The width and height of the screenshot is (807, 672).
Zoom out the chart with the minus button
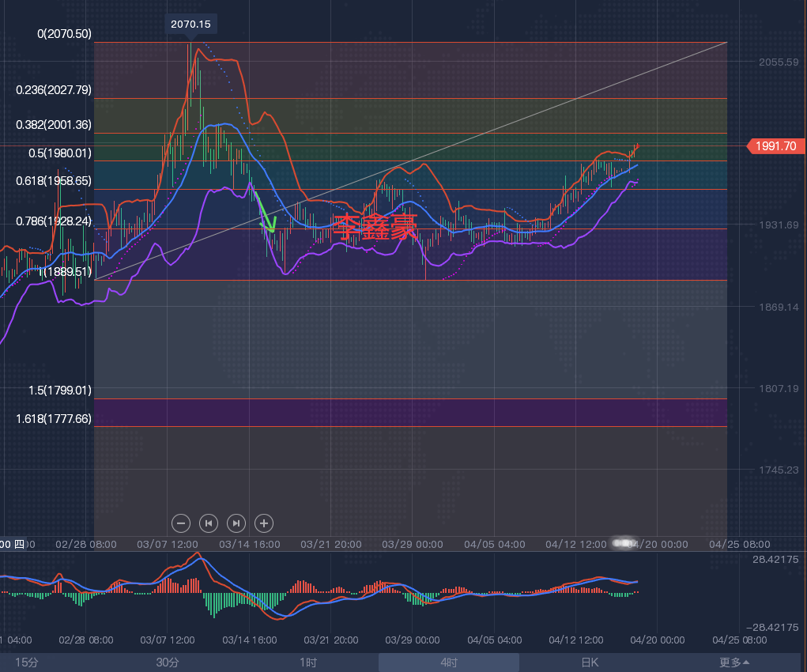(181, 523)
